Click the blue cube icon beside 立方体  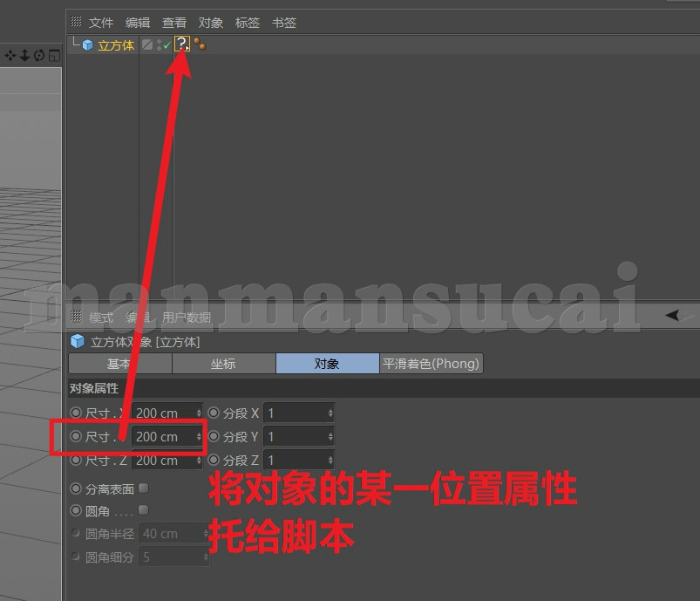87,45
